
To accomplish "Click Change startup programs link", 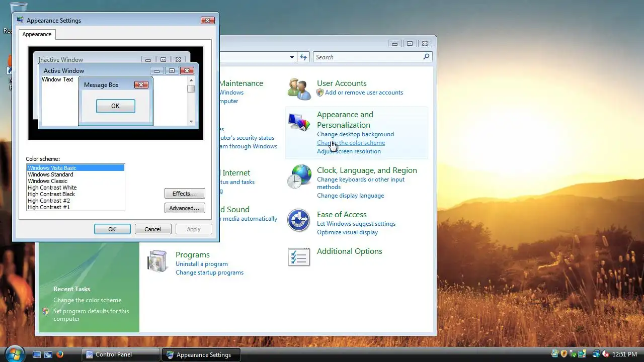I will (x=209, y=273).
